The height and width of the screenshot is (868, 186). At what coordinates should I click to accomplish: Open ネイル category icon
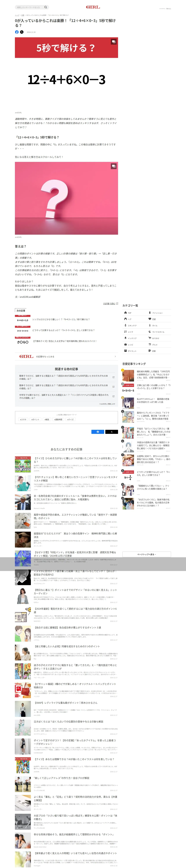150,325
